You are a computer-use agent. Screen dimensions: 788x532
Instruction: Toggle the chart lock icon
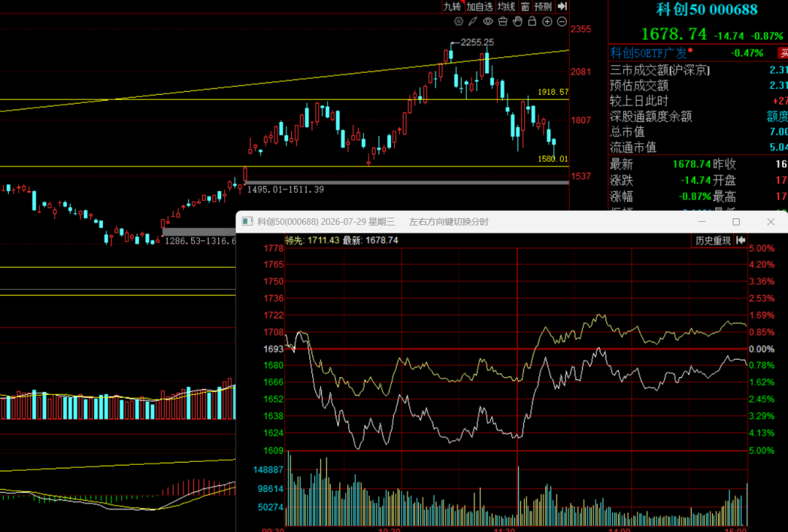(x=532, y=21)
